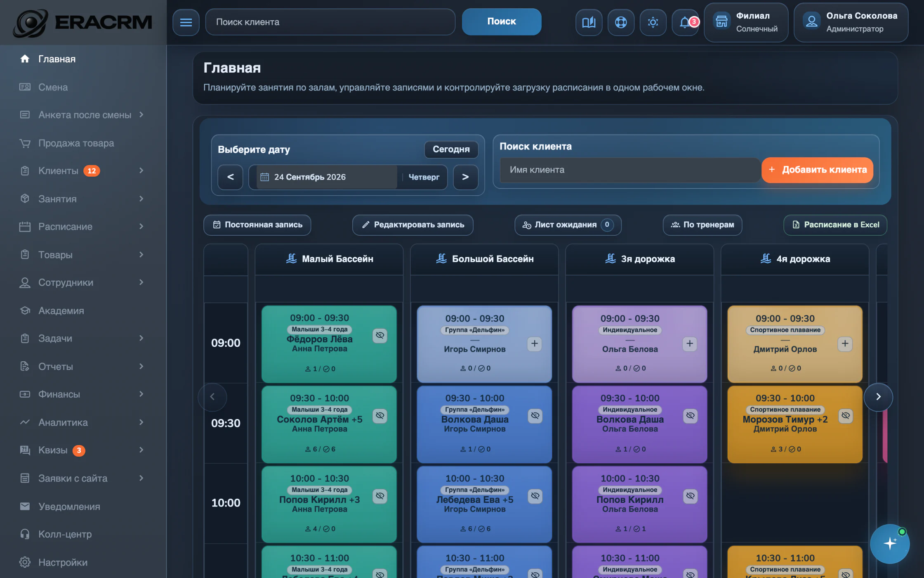The width and height of the screenshot is (924, 578).
Task: Add client to 09:00 Спортивное плавание slot
Action: click(x=845, y=343)
